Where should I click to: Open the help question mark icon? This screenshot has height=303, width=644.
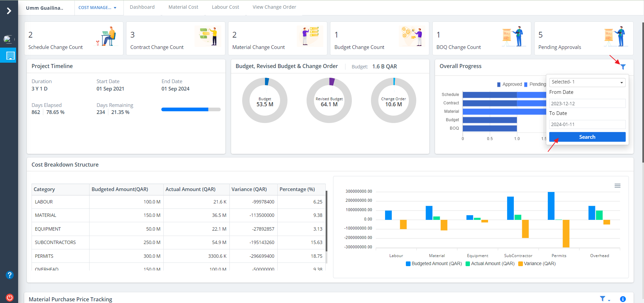(9, 275)
